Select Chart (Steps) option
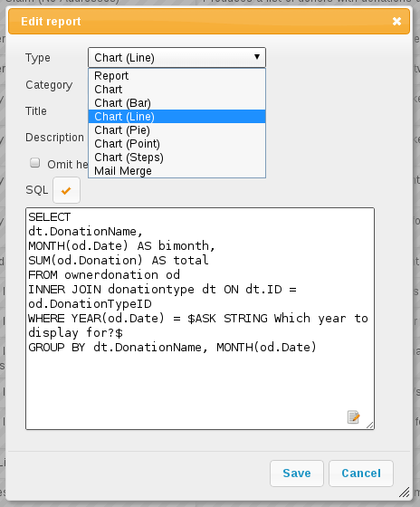Viewport: 420px width, 507px height. pos(177,158)
